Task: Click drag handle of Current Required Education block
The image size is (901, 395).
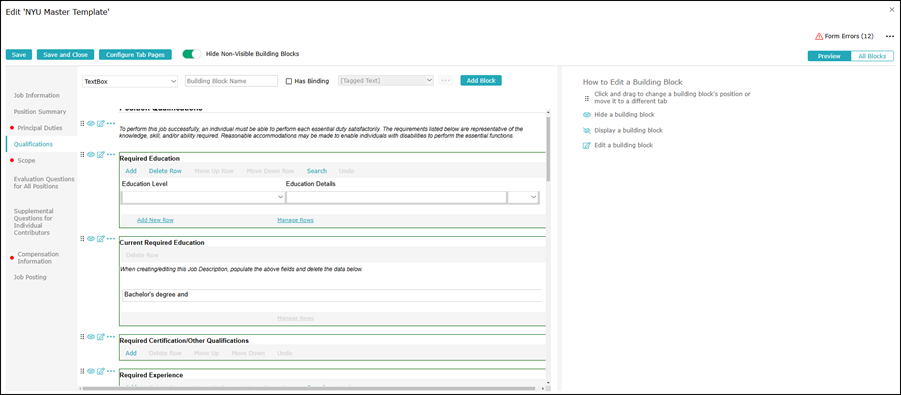Action: (x=82, y=238)
